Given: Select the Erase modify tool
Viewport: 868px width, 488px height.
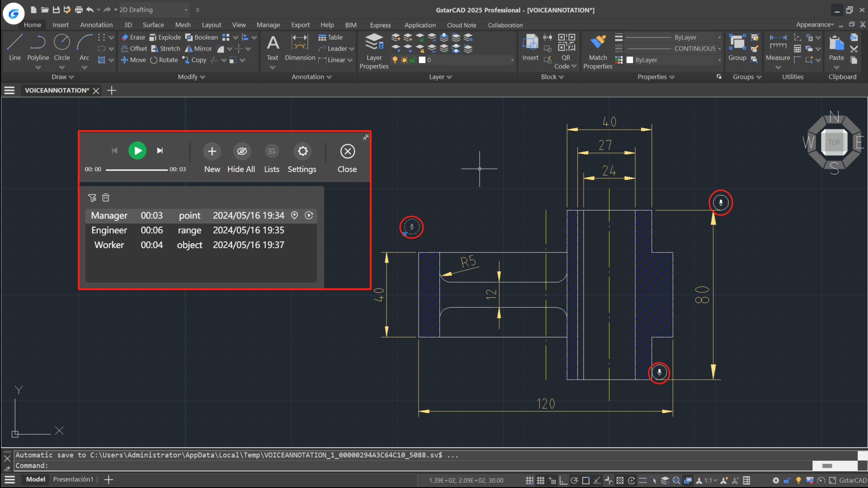Looking at the screenshot, I should coord(133,37).
